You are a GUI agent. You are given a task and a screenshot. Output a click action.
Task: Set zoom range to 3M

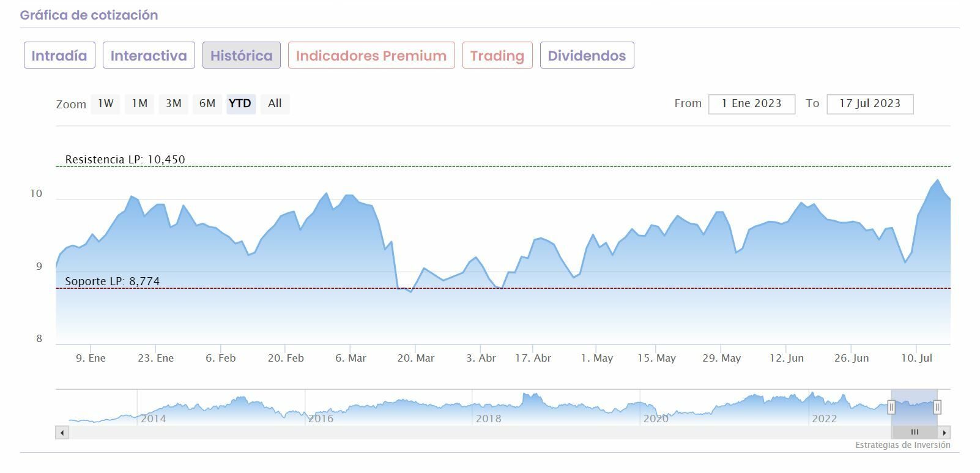tap(174, 103)
